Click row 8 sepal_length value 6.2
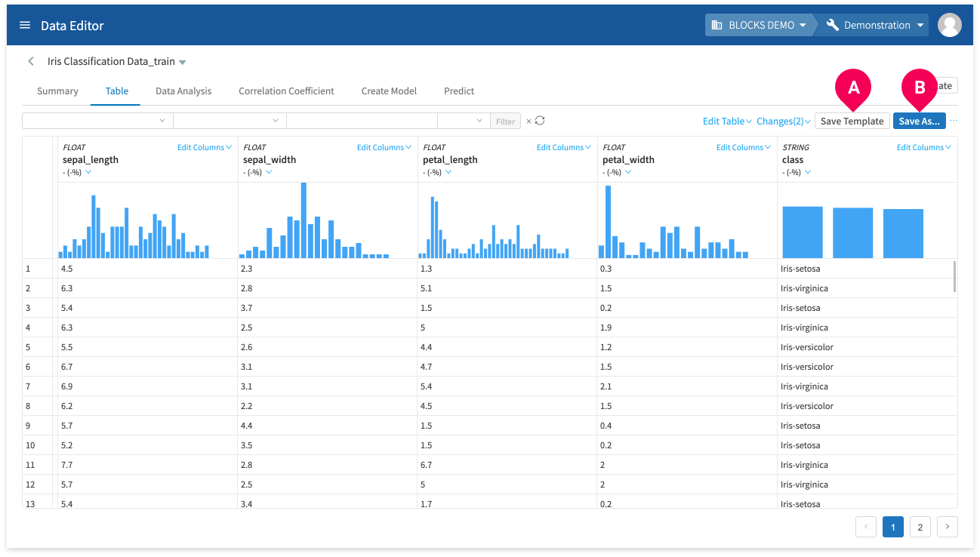Image resolution: width=980 pixels, height=557 pixels. coord(147,406)
